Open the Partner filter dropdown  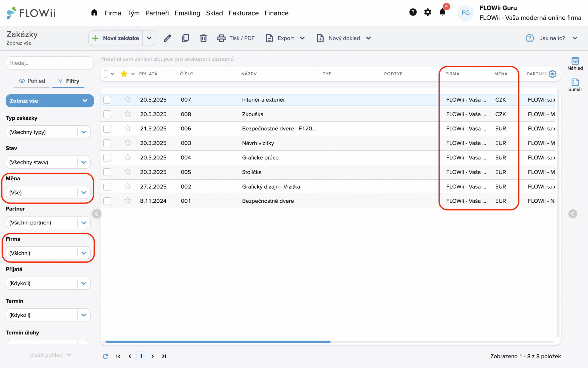(x=48, y=222)
